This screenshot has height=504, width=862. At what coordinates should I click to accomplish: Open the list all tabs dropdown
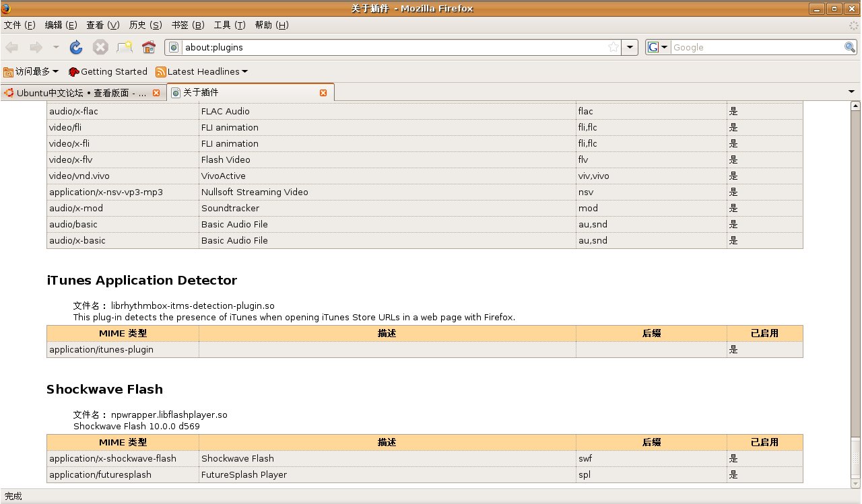click(852, 92)
